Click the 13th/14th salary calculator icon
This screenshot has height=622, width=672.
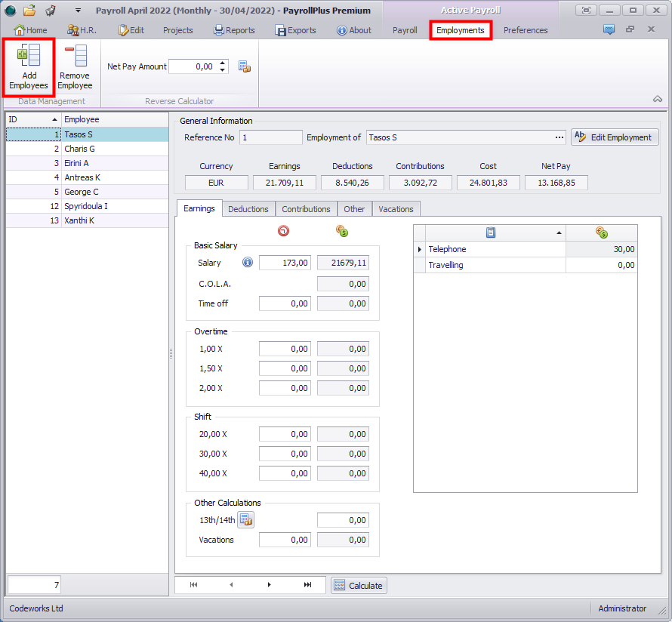pyautogui.click(x=245, y=519)
